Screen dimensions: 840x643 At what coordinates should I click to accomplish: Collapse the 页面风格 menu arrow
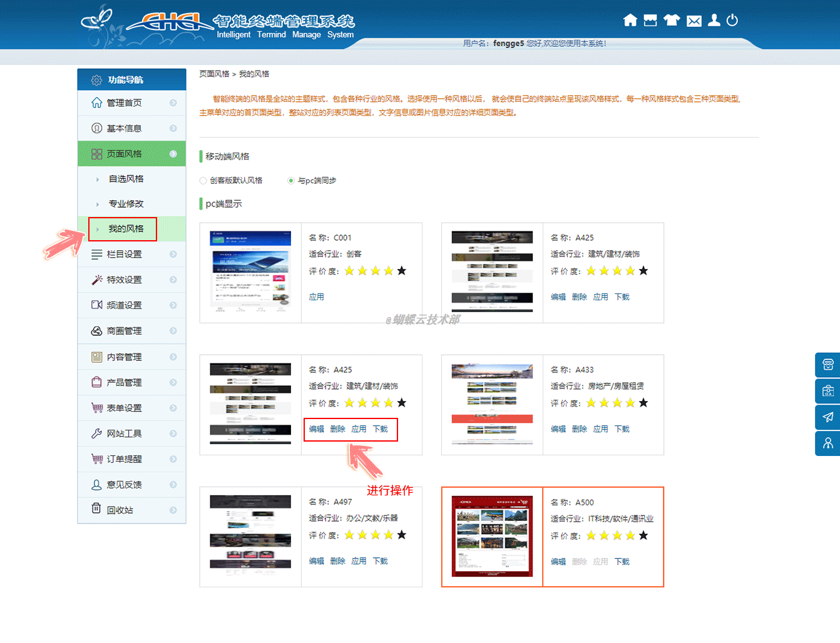[173, 154]
